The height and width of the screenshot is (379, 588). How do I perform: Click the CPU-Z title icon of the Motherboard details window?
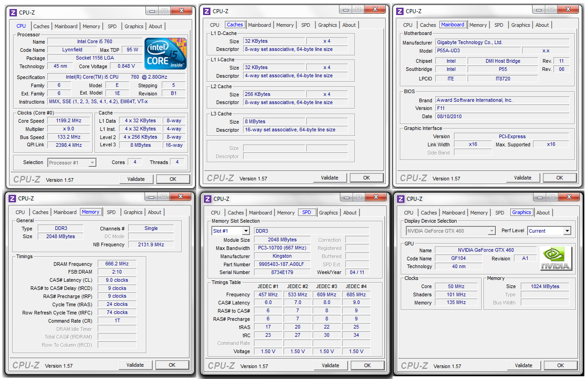pyautogui.click(x=400, y=11)
